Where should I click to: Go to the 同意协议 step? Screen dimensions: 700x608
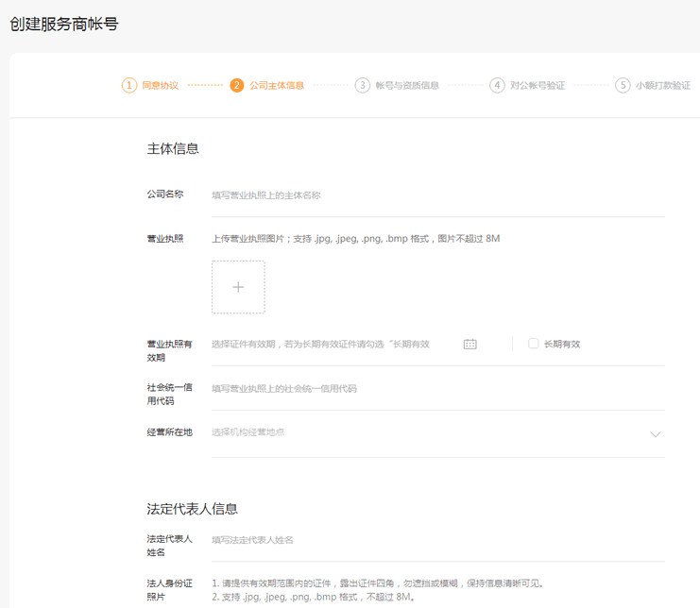pos(161,86)
